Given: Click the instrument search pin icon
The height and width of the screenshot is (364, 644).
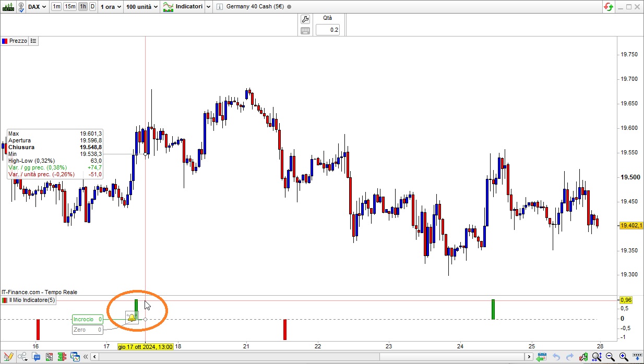Looking at the screenshot, I should 20,7.
